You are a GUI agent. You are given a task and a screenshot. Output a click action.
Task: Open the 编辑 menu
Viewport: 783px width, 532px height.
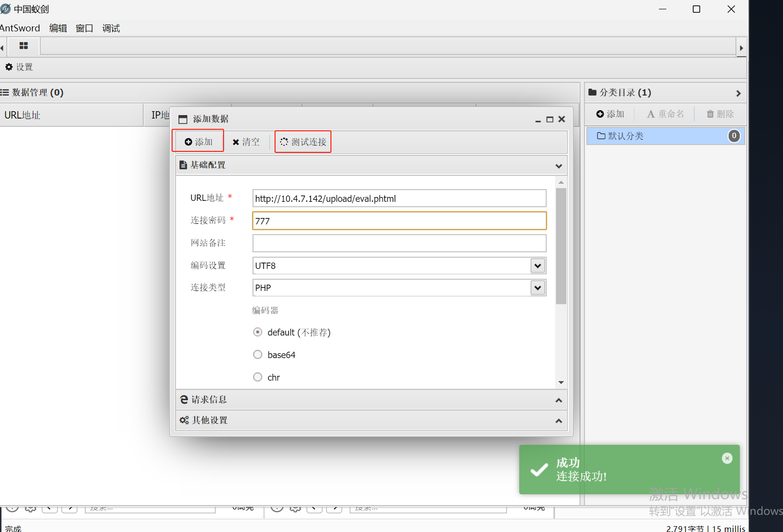pos(58,28)
